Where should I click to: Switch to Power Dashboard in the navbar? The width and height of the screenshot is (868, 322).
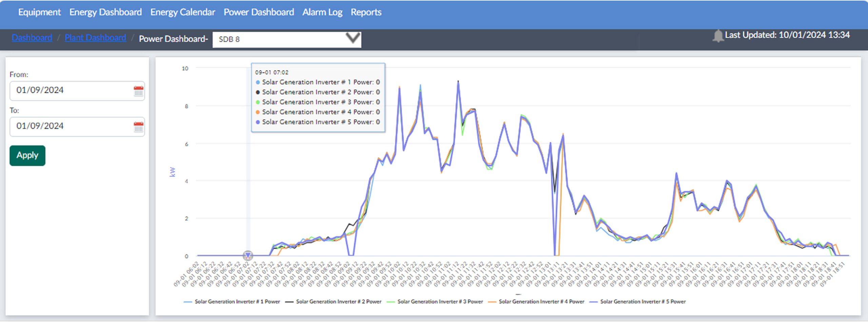click(258, 12)
